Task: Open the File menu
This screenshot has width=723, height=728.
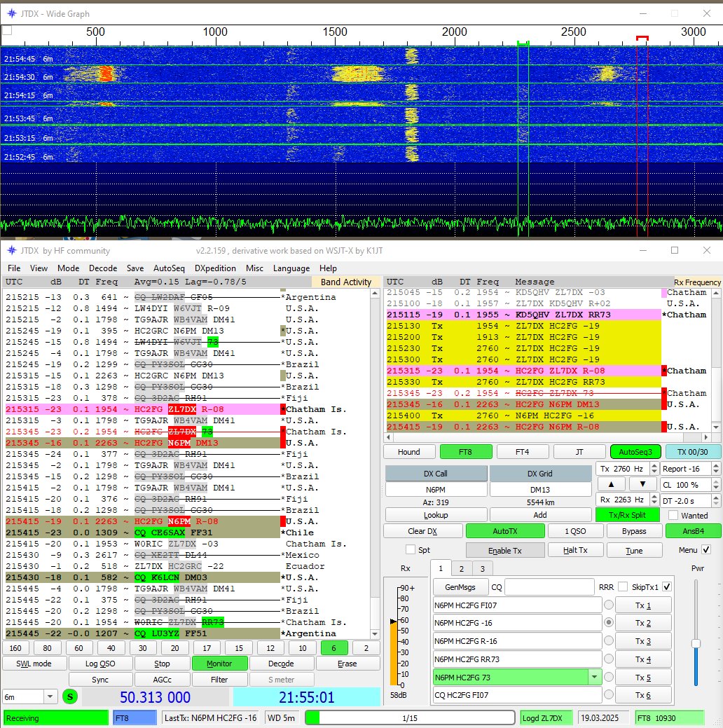Action: coord(14,268)
